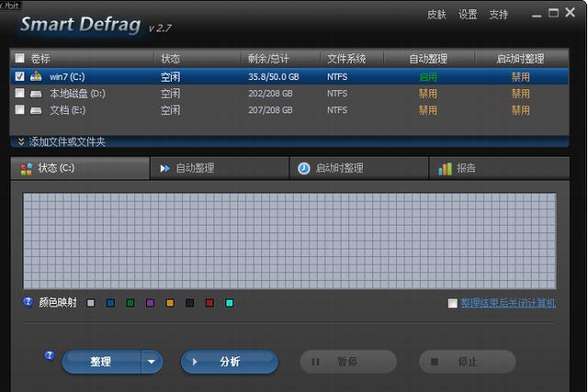Click the win7 (C:) drive icon

point(36,76)
